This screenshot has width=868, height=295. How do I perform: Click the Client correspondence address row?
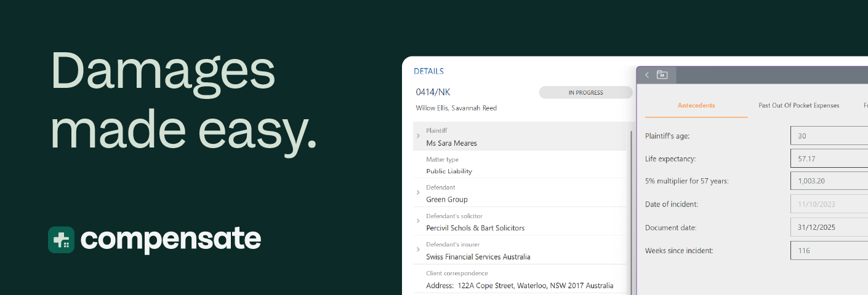(520, 280)
